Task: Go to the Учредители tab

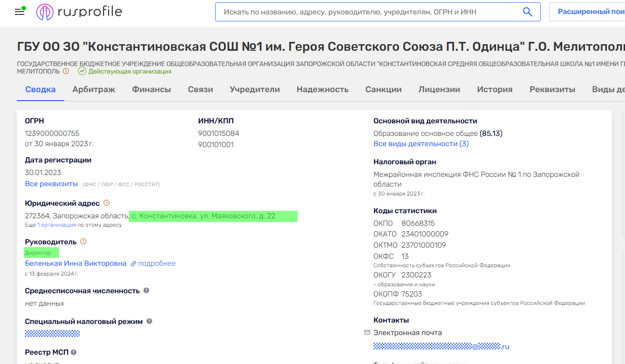Action: [x=255, y=89]
